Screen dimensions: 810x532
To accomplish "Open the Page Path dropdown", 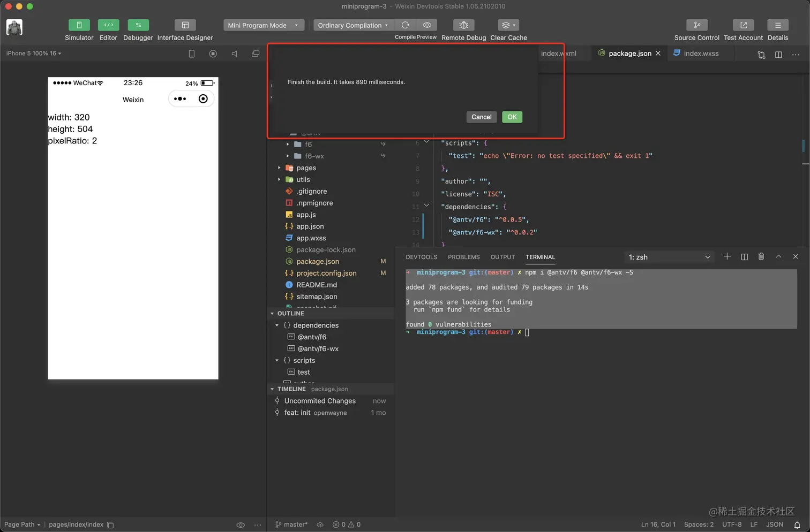I will pos(22,525).
